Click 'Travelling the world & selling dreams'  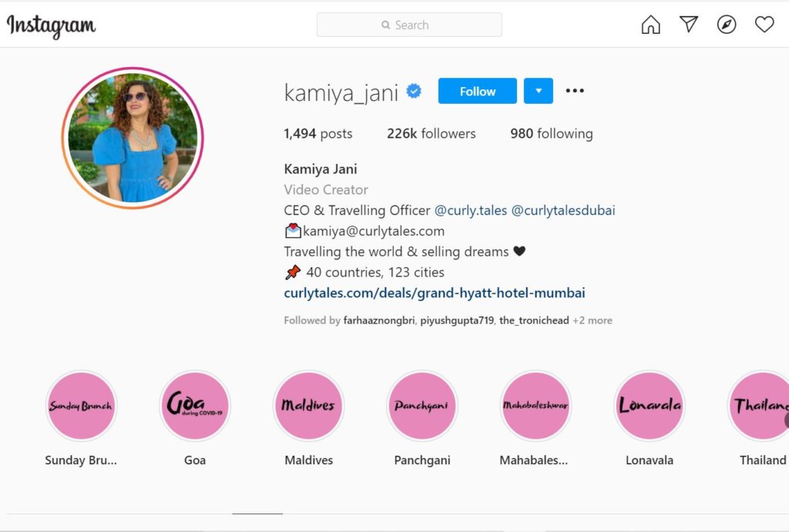click(396, 252)
